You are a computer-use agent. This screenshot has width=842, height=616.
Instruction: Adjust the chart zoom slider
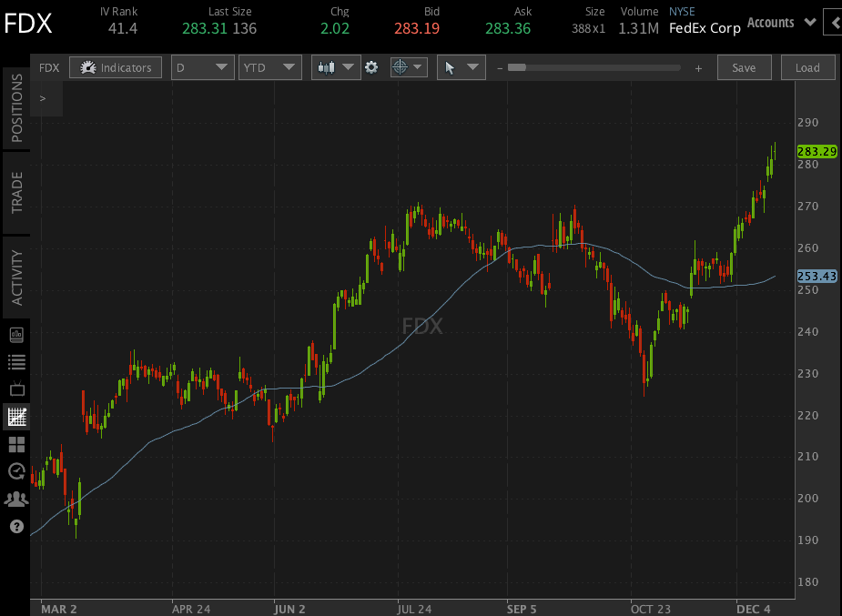(517, 66)
